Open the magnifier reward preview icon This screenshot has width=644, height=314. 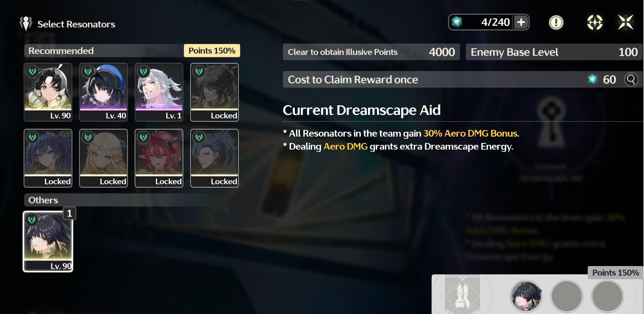coord(631,80)
